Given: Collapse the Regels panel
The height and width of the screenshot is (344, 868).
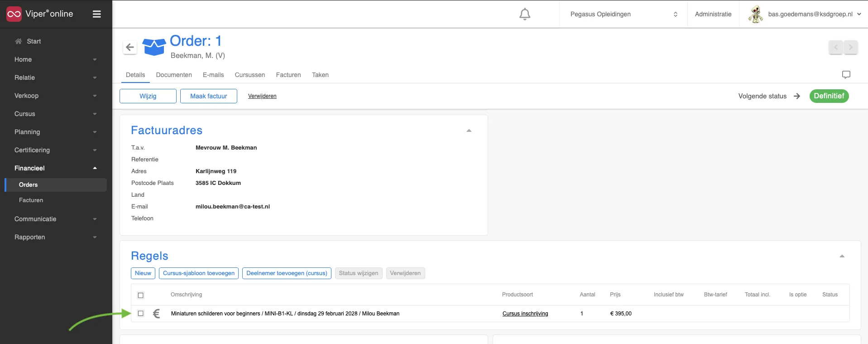Looking at the screenshot, I should tap(842, 256).
